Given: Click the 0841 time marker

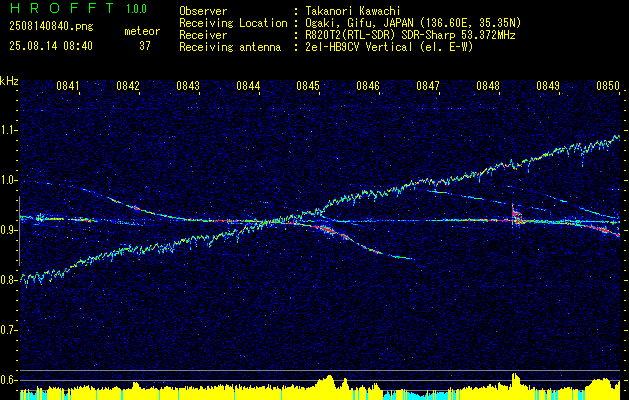Looking at the screenshot, I should tap(67, 86).
